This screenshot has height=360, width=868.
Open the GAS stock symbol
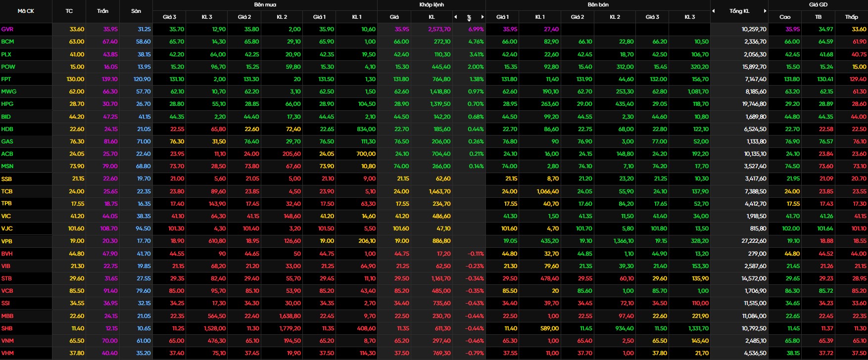tap(7, 141)
